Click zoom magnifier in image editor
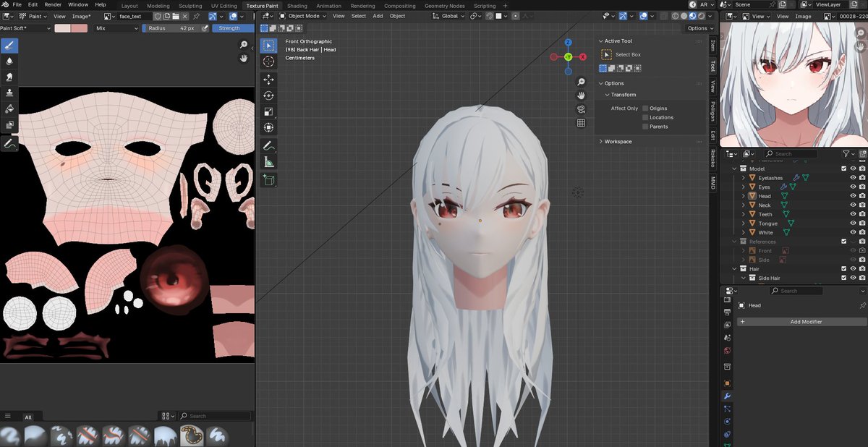This screenshot has width=868, height=447. click(244, 45)
